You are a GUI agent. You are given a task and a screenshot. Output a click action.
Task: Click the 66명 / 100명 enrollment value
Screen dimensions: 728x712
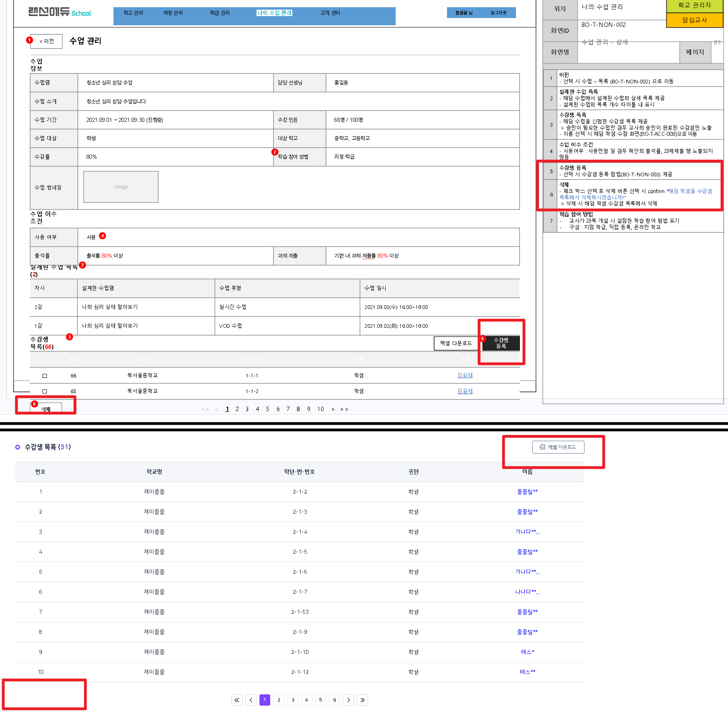(x=348, y=120)
